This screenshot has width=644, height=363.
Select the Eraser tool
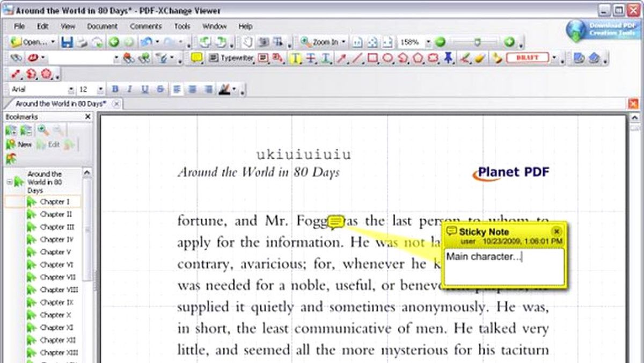480,57
